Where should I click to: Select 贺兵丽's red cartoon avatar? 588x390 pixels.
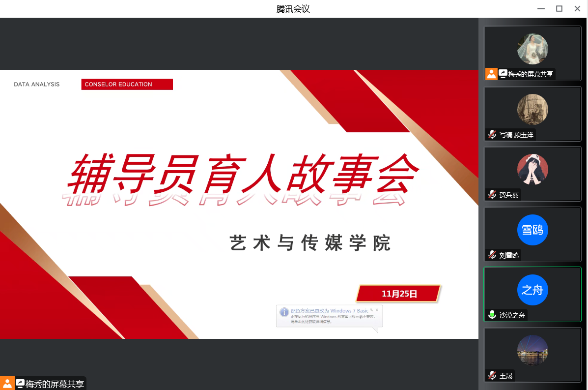(532, 170)
